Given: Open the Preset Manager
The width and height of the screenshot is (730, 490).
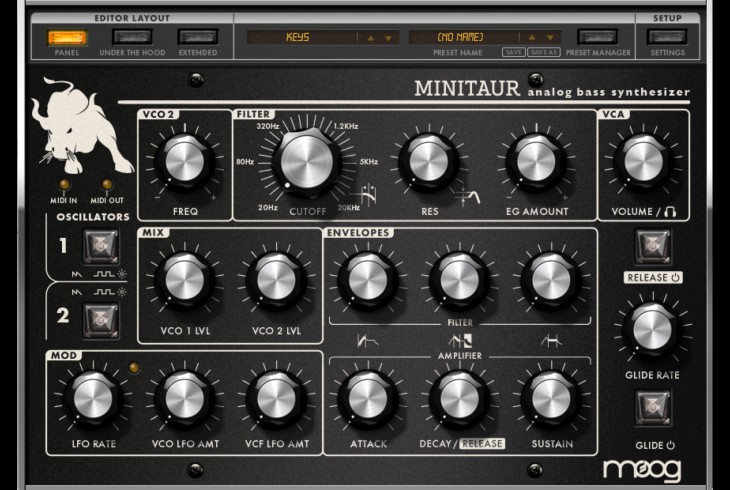Looking at the screenshot, I should point(598,38).
